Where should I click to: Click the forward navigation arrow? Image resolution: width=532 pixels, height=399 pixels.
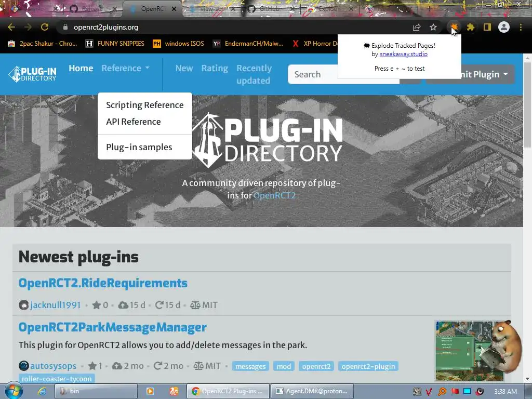coord(28,27)
